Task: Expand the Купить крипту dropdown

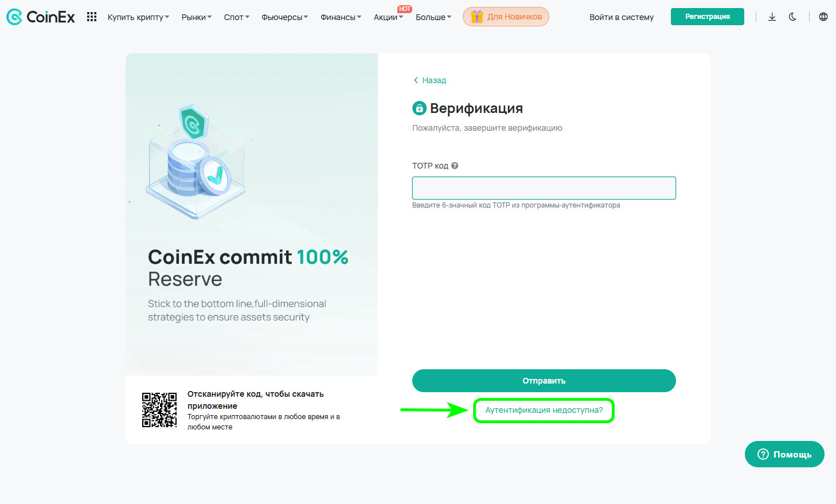Action: [138, 17]
